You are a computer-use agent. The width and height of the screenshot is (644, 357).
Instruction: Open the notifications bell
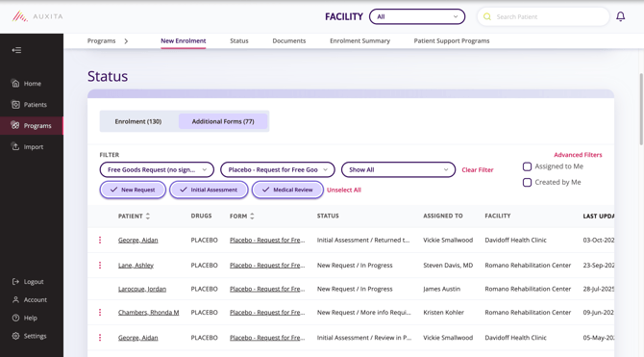620,16
